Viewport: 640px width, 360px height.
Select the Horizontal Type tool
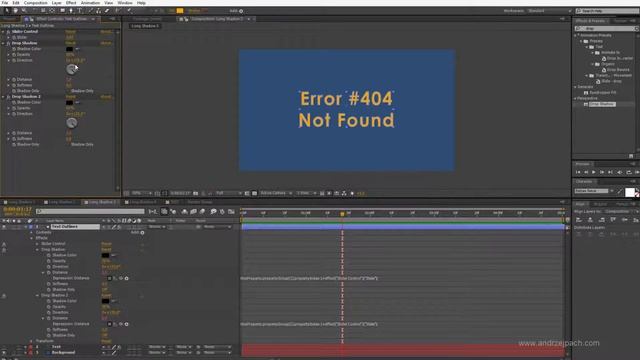pyautogui.click(x=80, y=11)
